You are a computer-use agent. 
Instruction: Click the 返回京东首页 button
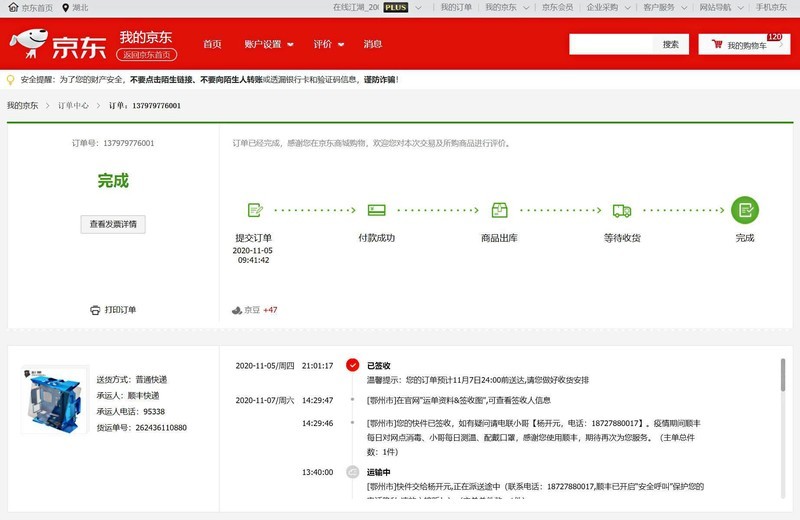tap(147, 55)
